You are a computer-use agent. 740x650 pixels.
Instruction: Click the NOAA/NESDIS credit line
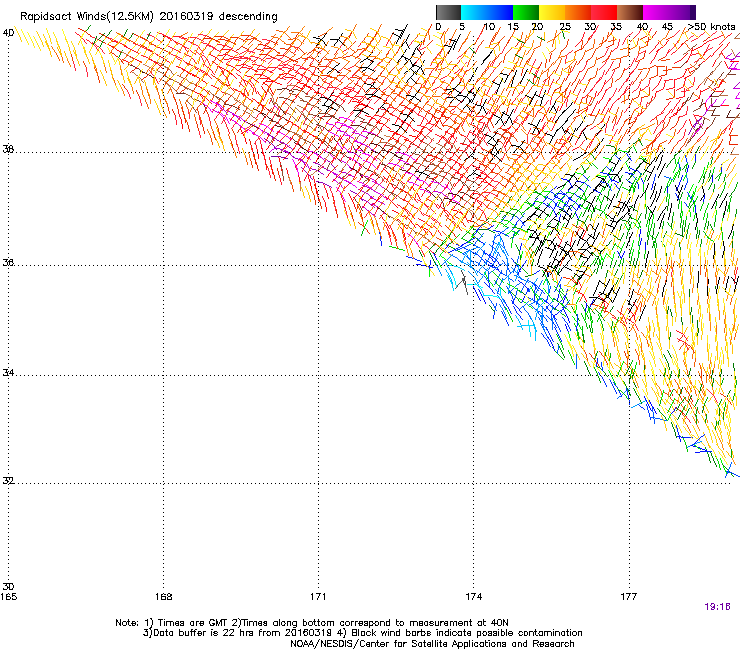pyautogui.click(x=432, y=644)
